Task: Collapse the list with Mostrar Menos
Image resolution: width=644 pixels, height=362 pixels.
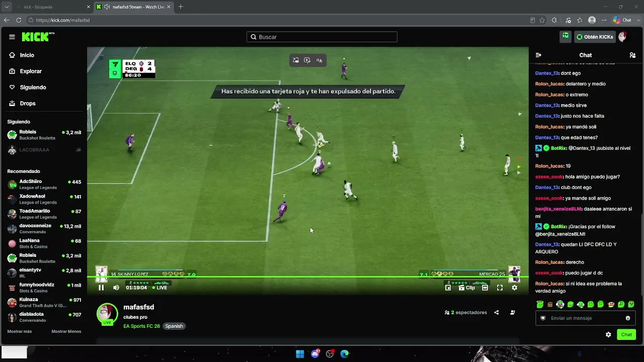Action: point(66,332)
